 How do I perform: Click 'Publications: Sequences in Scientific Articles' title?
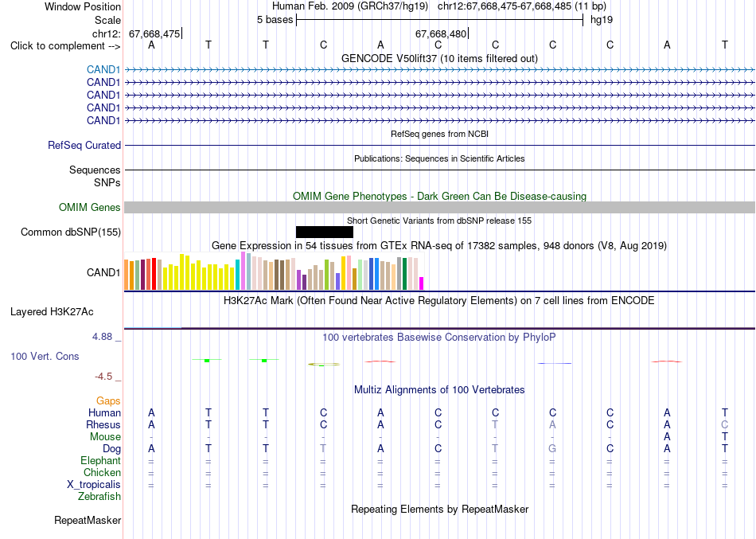439,158
